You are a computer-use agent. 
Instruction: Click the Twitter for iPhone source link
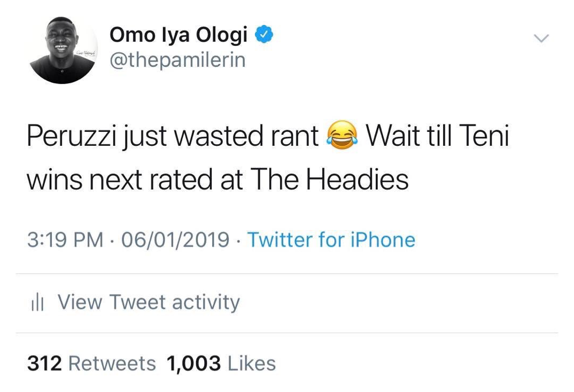331,240
